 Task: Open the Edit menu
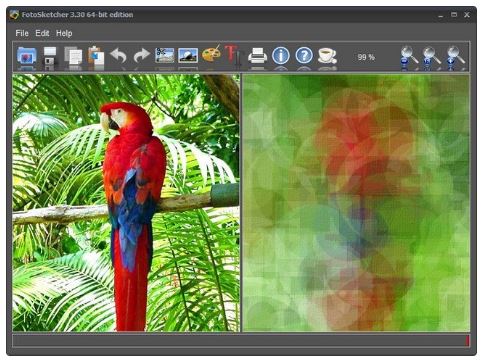tap(42, 33)
